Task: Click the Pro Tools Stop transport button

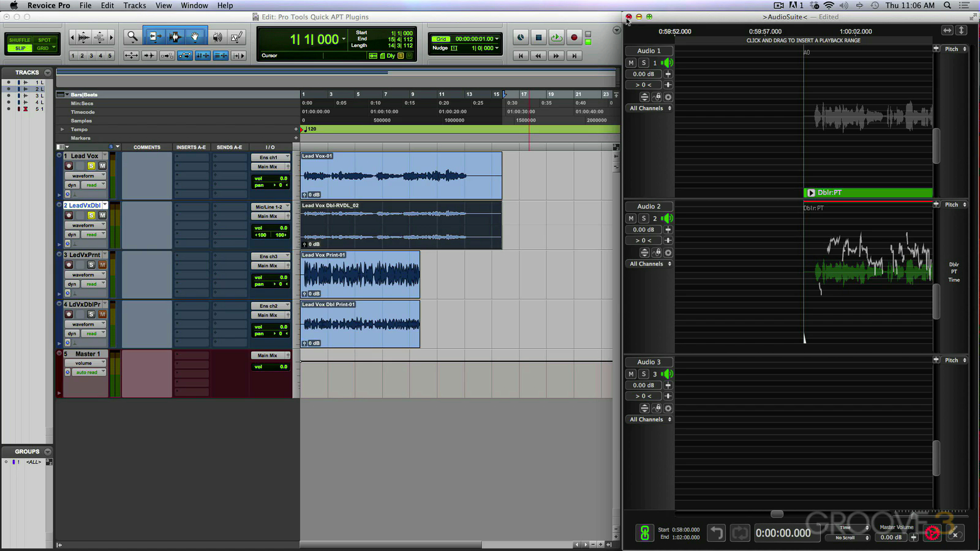Action: point(538,37)
